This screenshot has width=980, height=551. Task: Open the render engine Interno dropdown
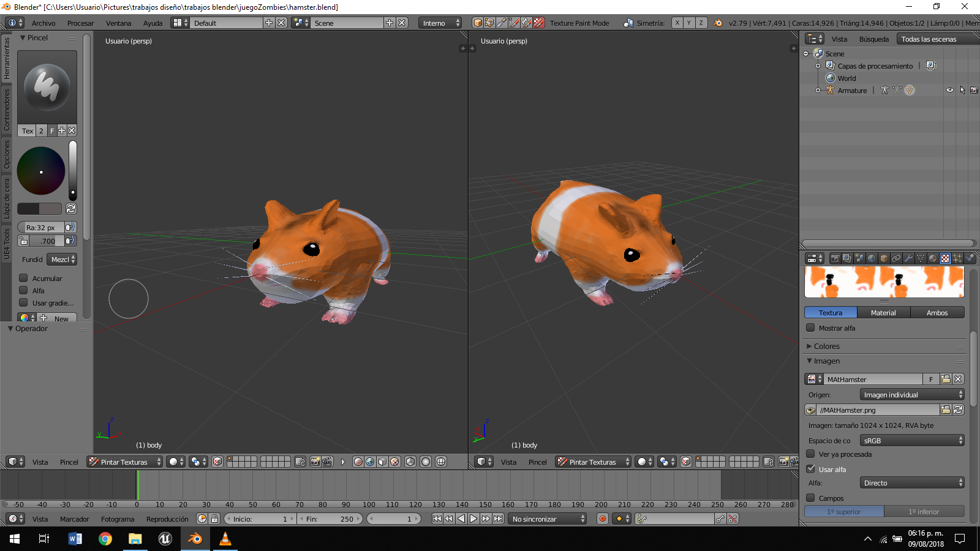click(440, 23)
